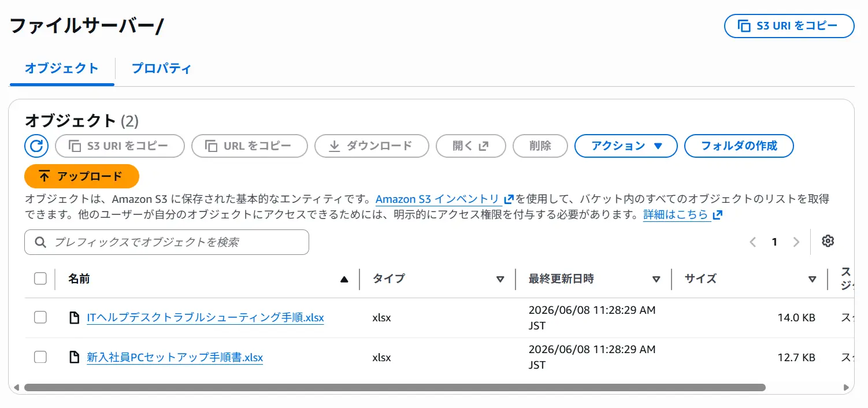This screenshot has height=408, width=868.
Task: Click the 14.0 KB size cell
Action: coord(796,318)
